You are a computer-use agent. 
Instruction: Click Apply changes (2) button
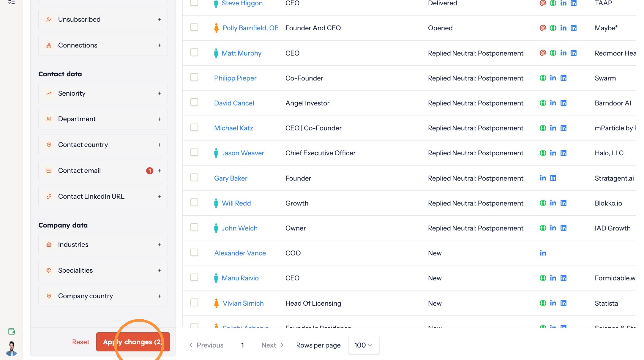133,342
